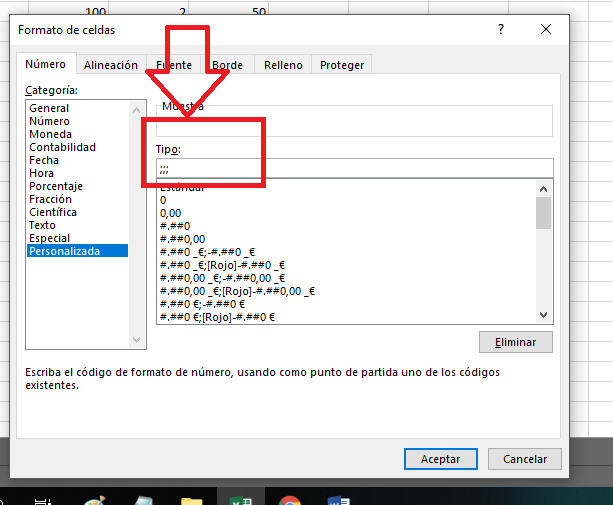Screen dimensions: 613x505
Task: Choose format #.##0,00 _€;[Rojo]-#.##0,00 _€
Action: 346,291
